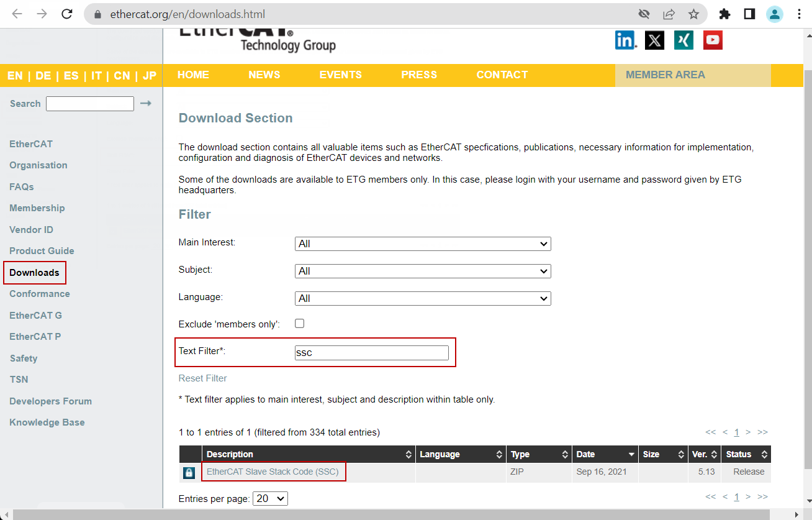Screen dimensions: 812x520
Task: Click the Text Filter input field
Action: [372, 352]
